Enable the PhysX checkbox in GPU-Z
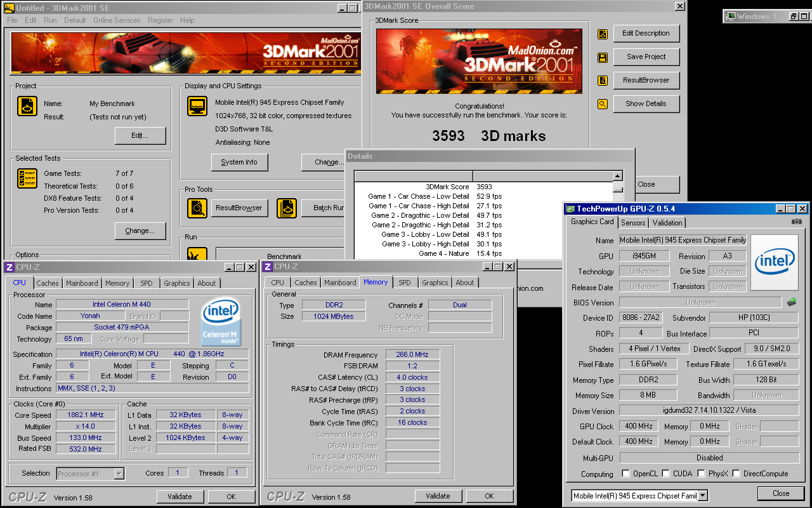This screenshot has width=812, height=508. pyautogui.click(x=701, y=473)
